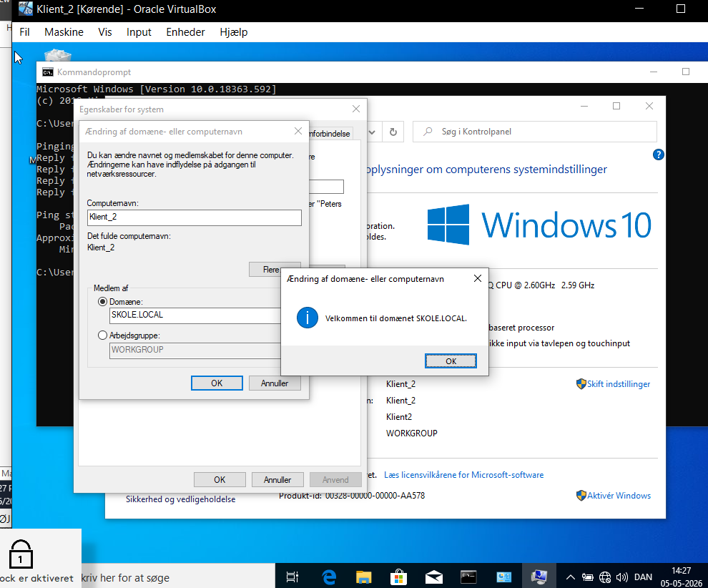The width and height of the screenshot is (708, 588).
Task: Close the Ændring af domæne- eller computernavn dialog
Action: point(298,131)
